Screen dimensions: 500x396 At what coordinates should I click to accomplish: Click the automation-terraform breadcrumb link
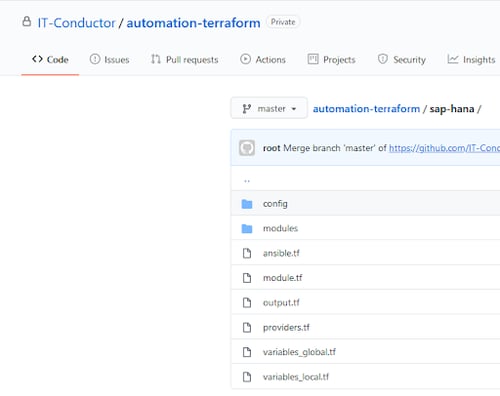(x=366, y=109)
